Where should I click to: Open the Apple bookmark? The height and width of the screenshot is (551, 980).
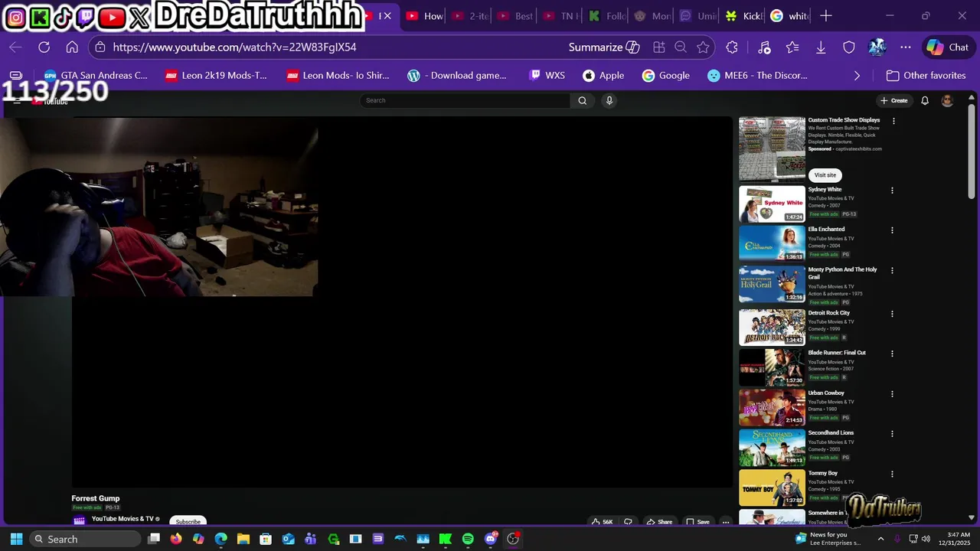click(x=604, y=76)
